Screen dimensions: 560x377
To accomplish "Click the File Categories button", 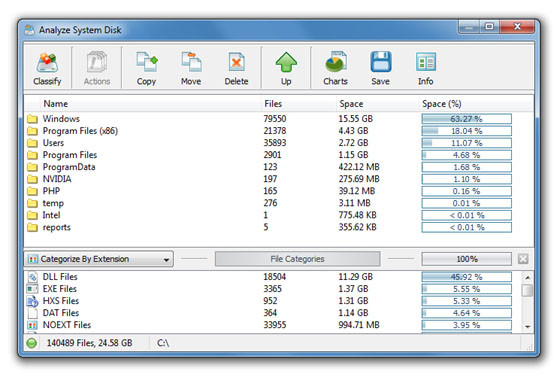I will coord(298,259).
